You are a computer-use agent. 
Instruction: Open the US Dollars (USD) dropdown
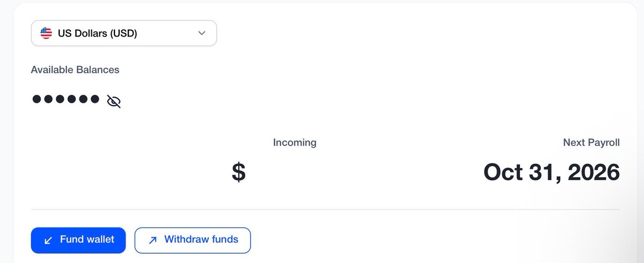point(124,33)
